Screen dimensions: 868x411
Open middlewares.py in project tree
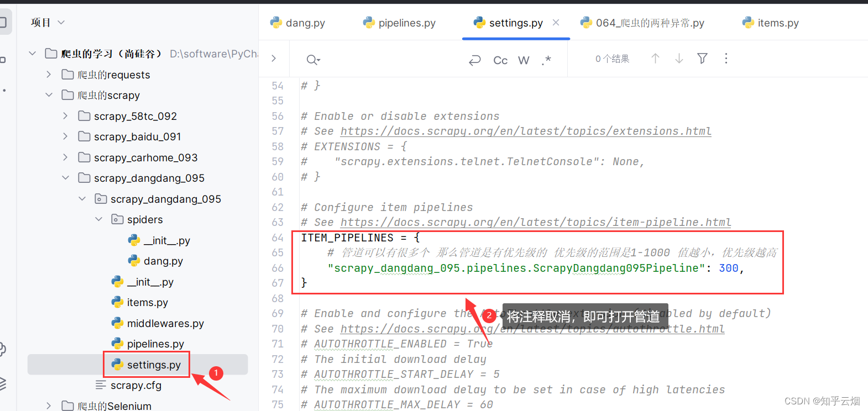pyautogui.click(x=165, y=323)
